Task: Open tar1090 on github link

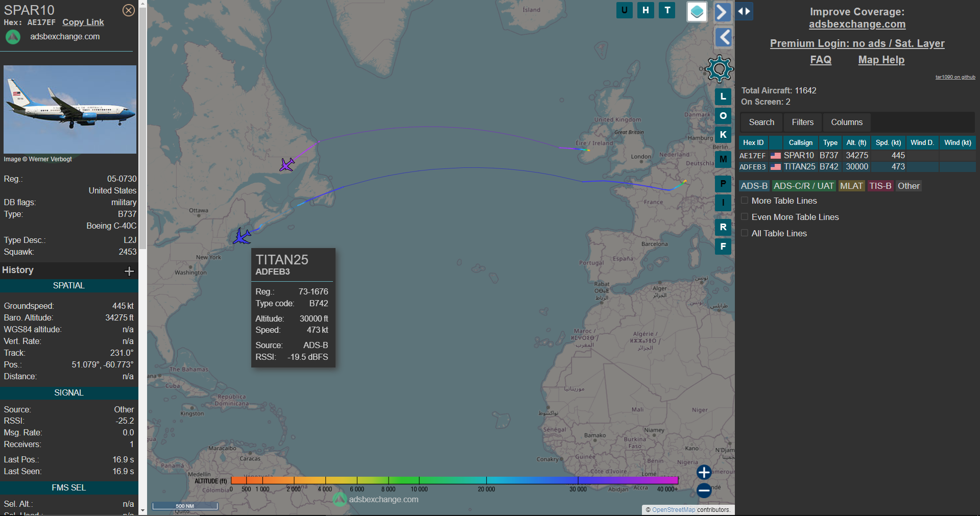Action: point(955,77)
